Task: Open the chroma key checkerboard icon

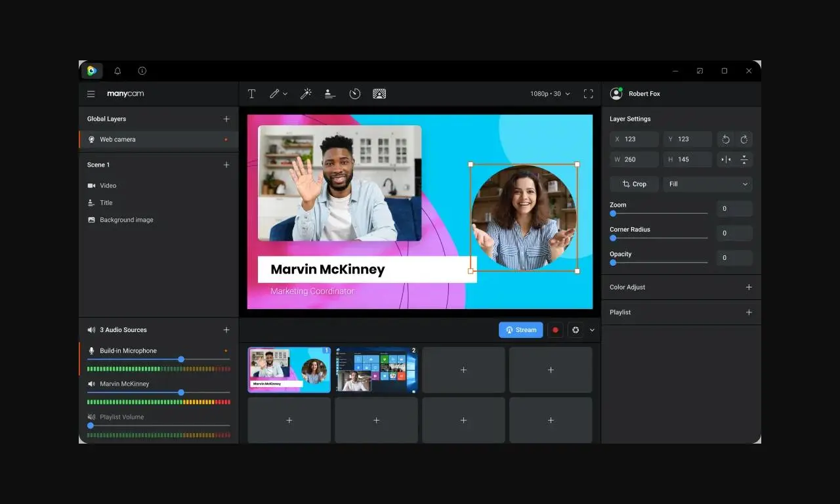Action: (379, 94)
